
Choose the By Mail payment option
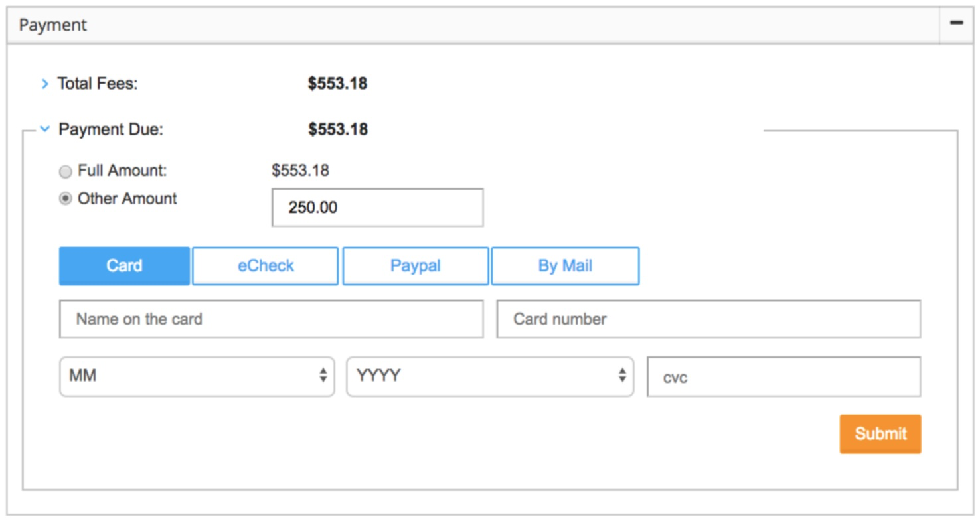coord(565,265)
